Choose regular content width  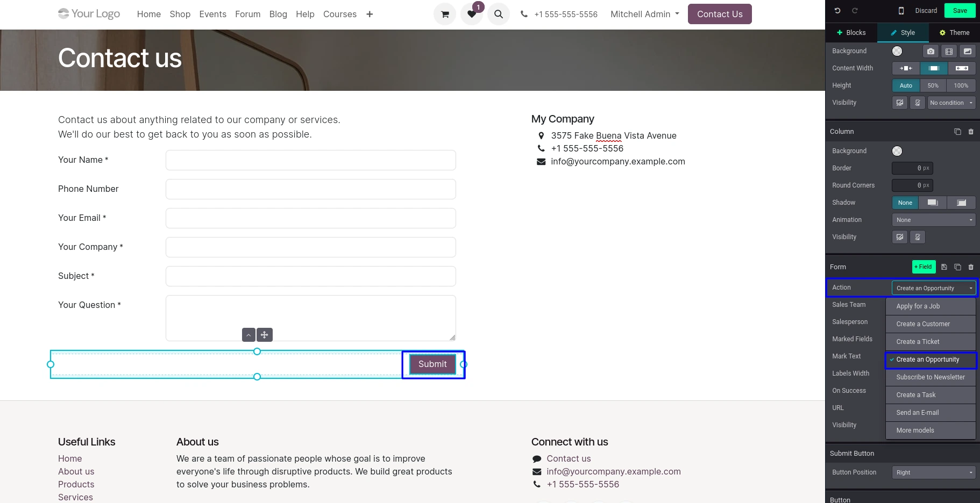click(934, 68)
